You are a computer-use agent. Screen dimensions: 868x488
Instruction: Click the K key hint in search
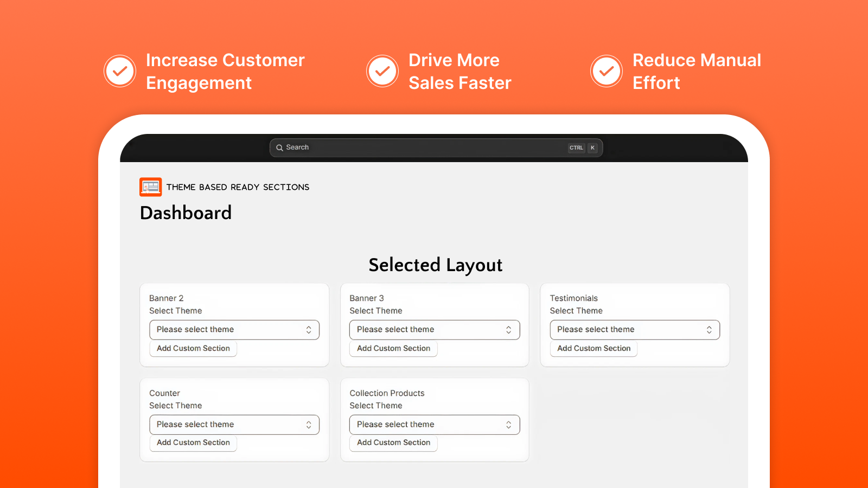(x=592, y=147)
